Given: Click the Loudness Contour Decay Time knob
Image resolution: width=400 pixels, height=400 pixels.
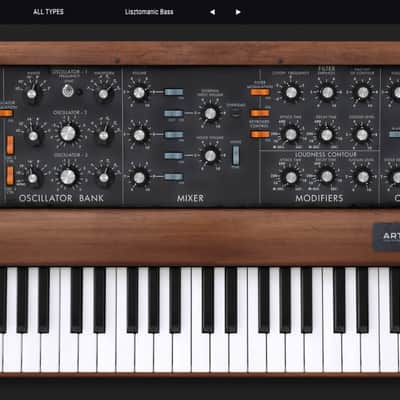Looking at the screenshot, I should tap(327, 177).
